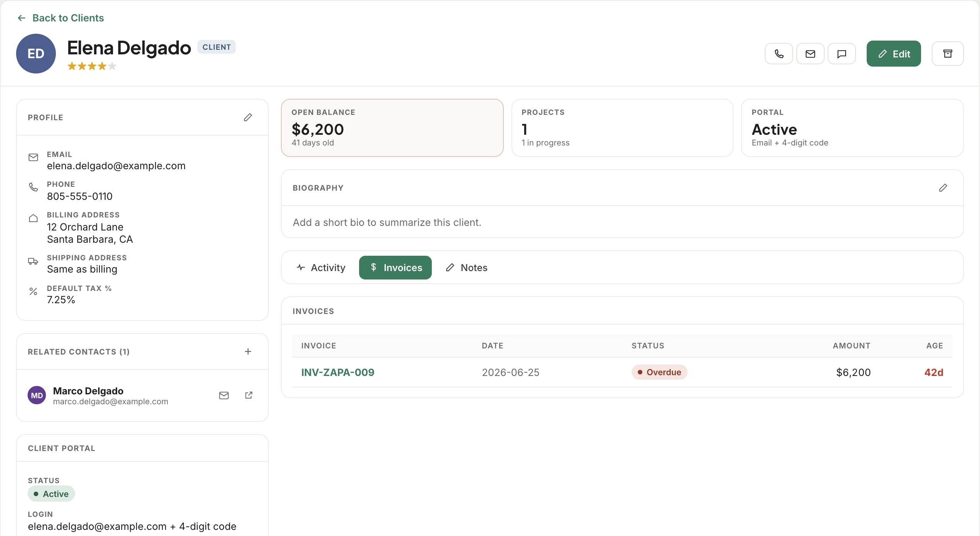Click Marco Delgado contact name
The image size is (980, 536).
[88, 391]
